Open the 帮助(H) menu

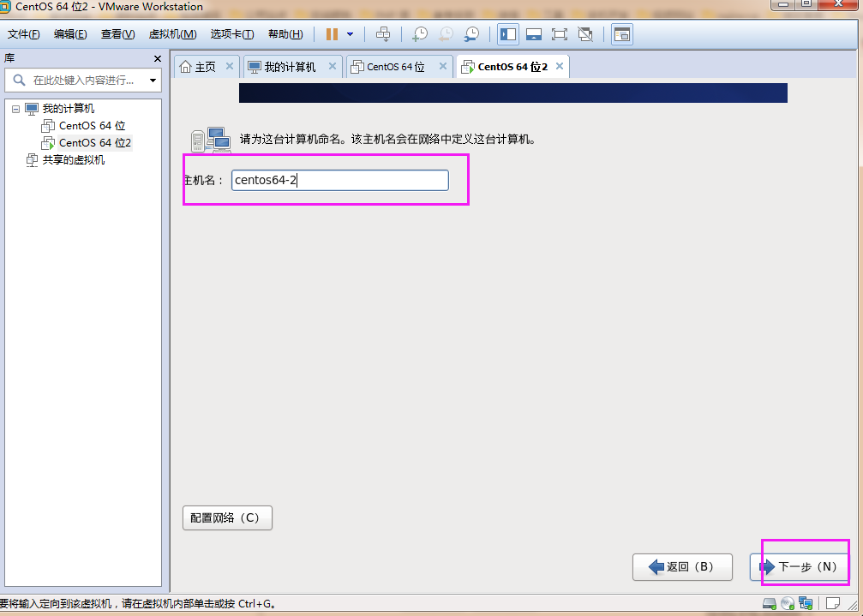pos(285,34)
